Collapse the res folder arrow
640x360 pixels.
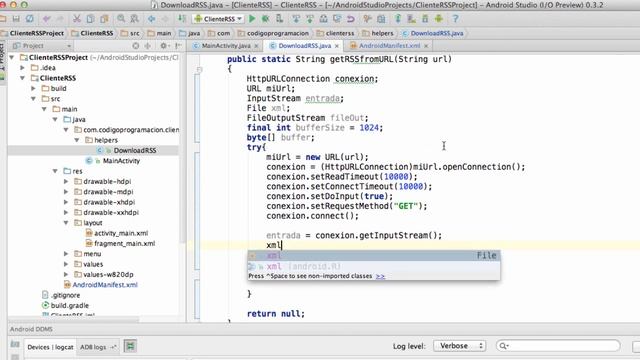coord(55,171)
